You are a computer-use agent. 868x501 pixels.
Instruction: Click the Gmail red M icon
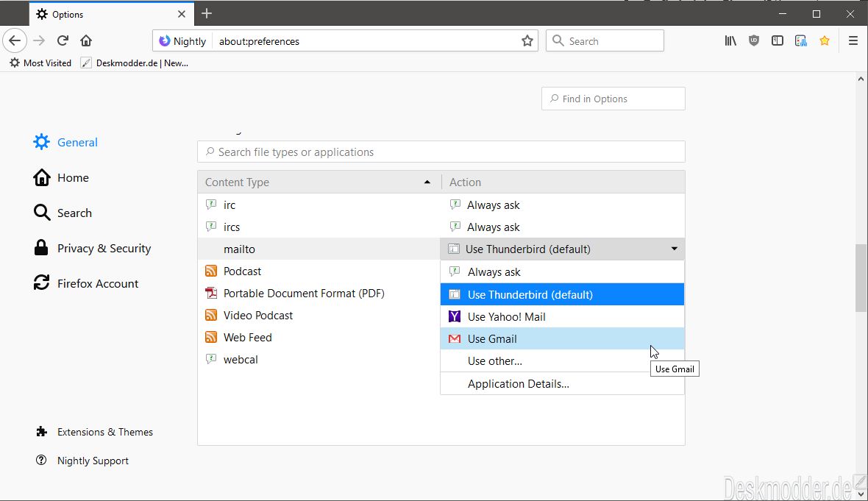click(455, 339)
